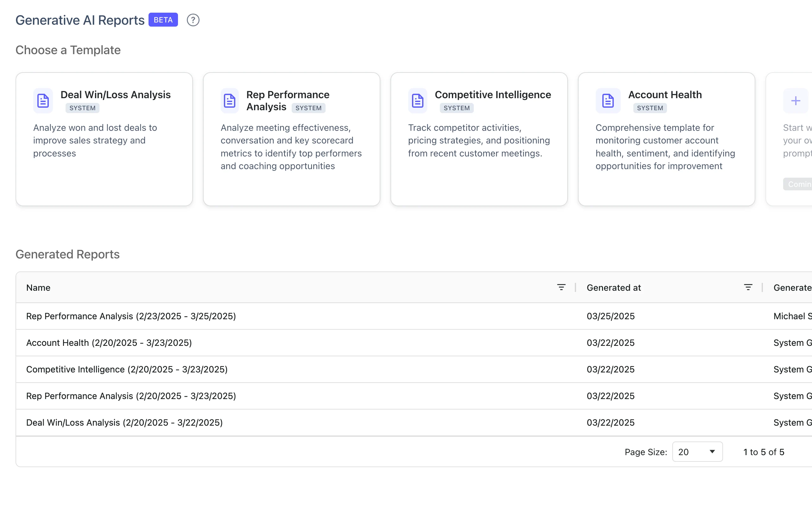The height and width of the screenshot is (508, 812).
Task: Click the Rep Performance Analysis document icon
Action: point(230,101)
